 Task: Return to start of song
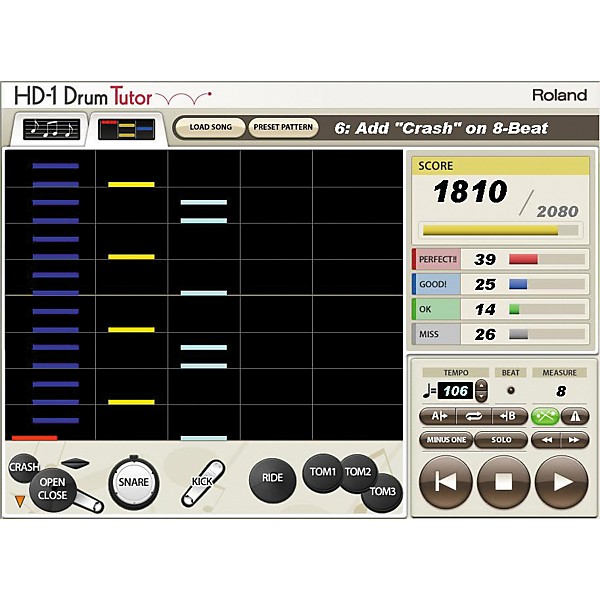click(x=446, y=482)
